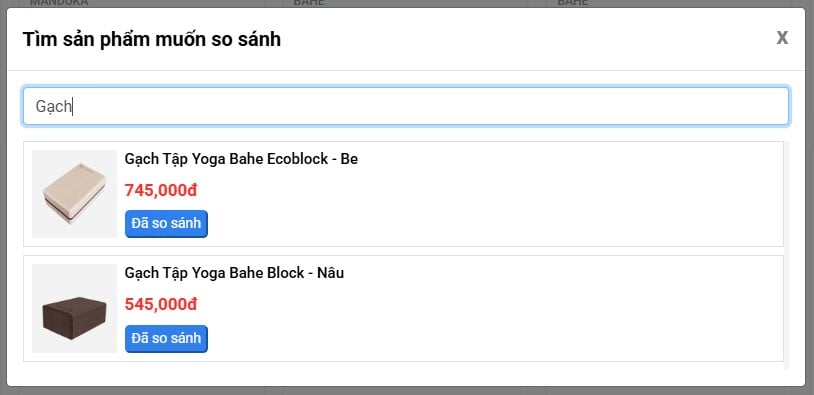
Task: Dismiss dialog via dimmed backdrop below it
Action: [407, 391]
